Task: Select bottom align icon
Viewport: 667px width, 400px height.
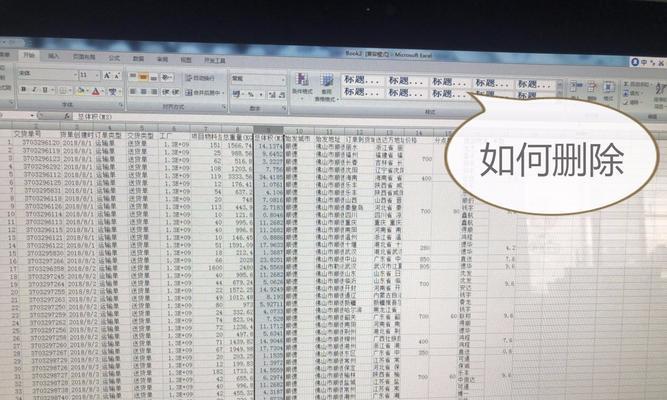Action: coord(154,77)
